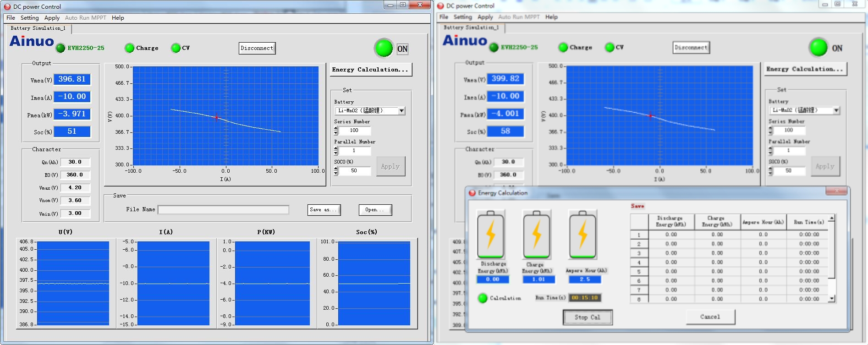
Task: Switch to Battery Simulation_1 tab in left window
Action: click(x=38, y=28)
